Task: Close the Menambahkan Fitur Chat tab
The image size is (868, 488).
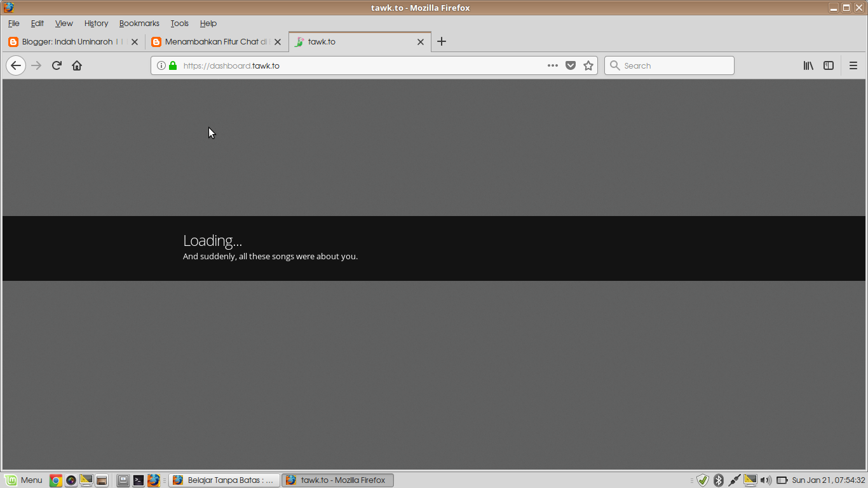Action: coord(277,42)
